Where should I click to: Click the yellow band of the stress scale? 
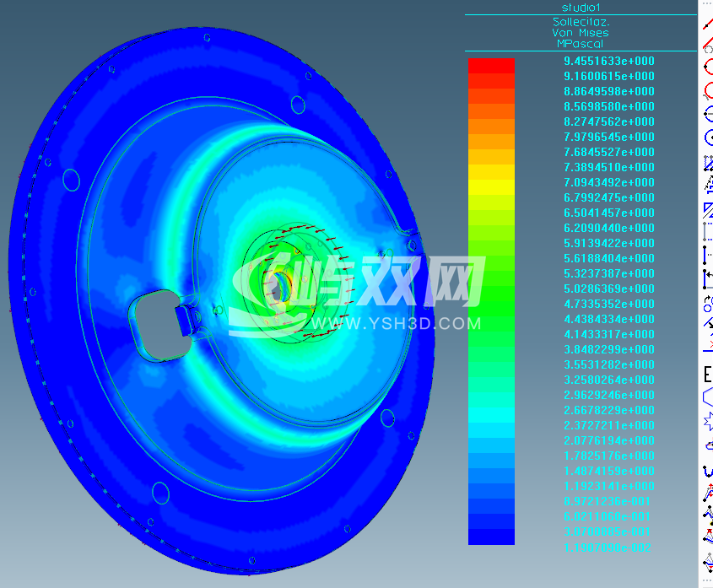[491, 187]
